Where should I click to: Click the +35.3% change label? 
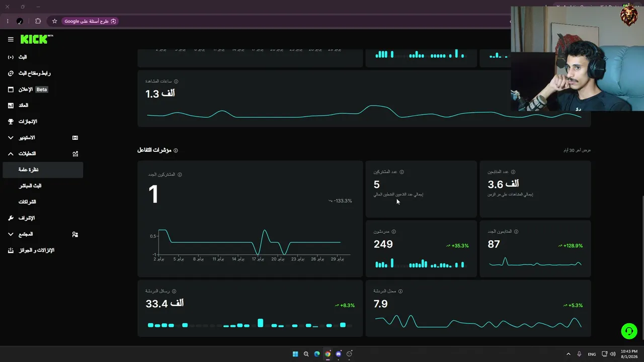coord(457,246)
